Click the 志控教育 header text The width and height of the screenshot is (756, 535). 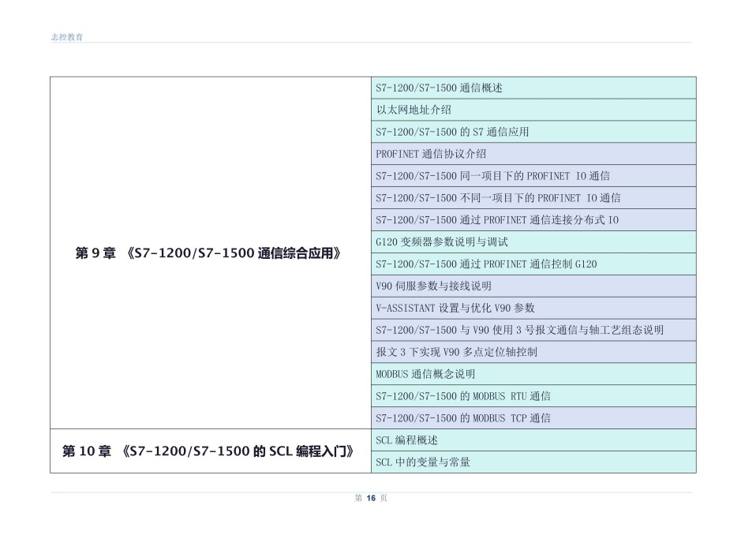pyautogui.click(x=67, y=37)
